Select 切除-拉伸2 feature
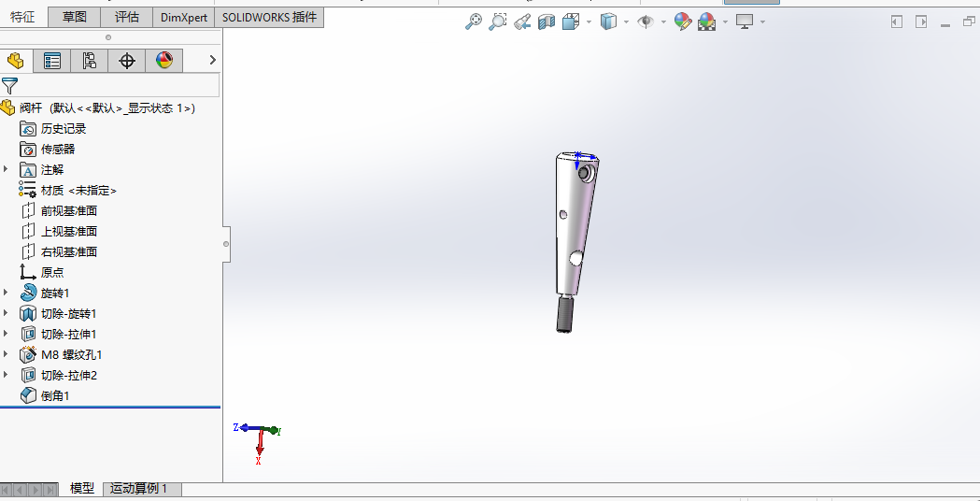Image resolution: width=980 pixels, height=501 pixels. (69, 376)
